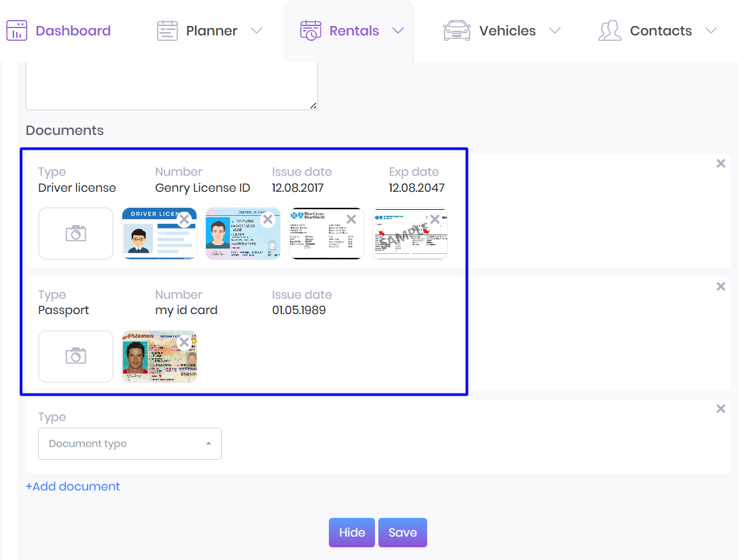Expand the Vehicles menu chevron
Viewport: 750px width, 560px height.
(x=554, y=31)
